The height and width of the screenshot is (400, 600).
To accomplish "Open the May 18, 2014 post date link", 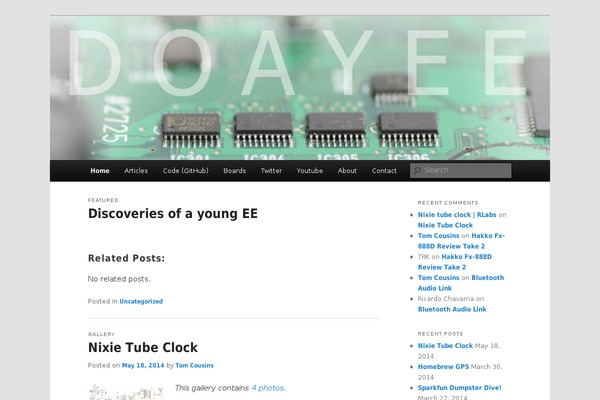I will point(143,366).
